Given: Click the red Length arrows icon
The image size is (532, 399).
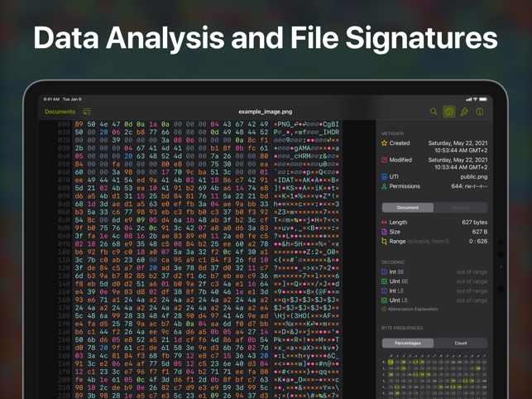Looking at the screenshot, I should [x=384, y=222].
